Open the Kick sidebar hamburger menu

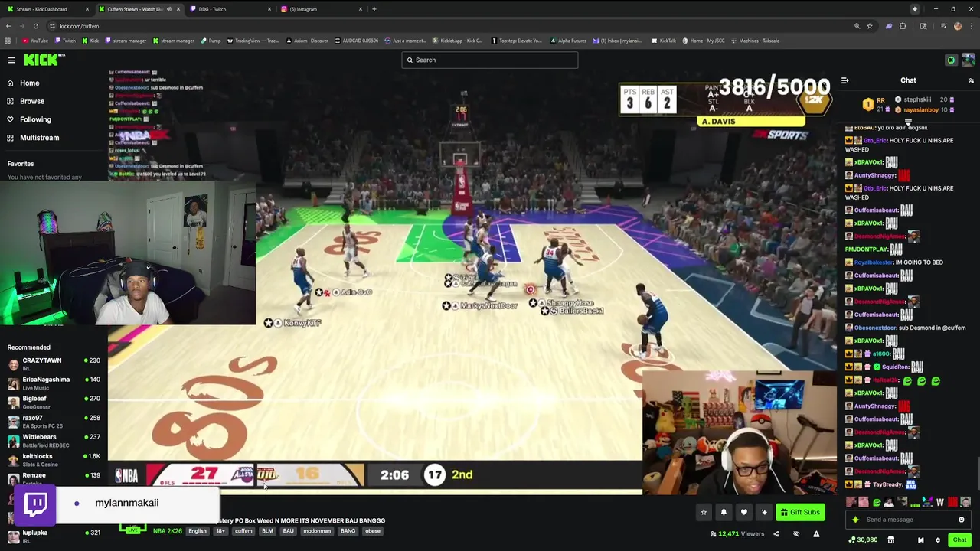click(x=11, y=60)
